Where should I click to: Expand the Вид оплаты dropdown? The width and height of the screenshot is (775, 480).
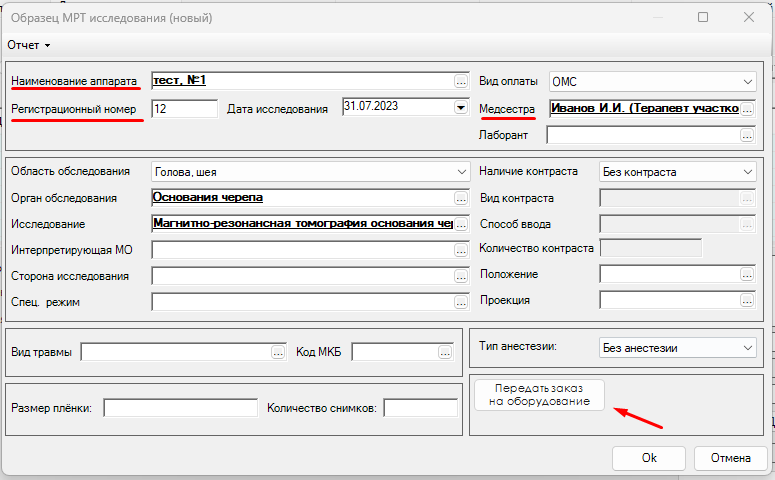point(748,82)
